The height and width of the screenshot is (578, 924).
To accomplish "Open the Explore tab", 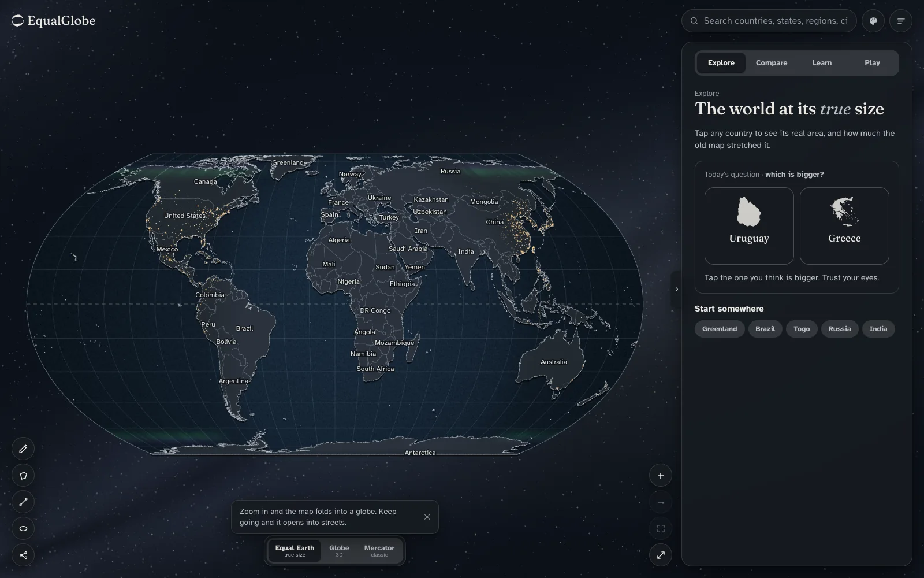I will [x=721, y=63].
